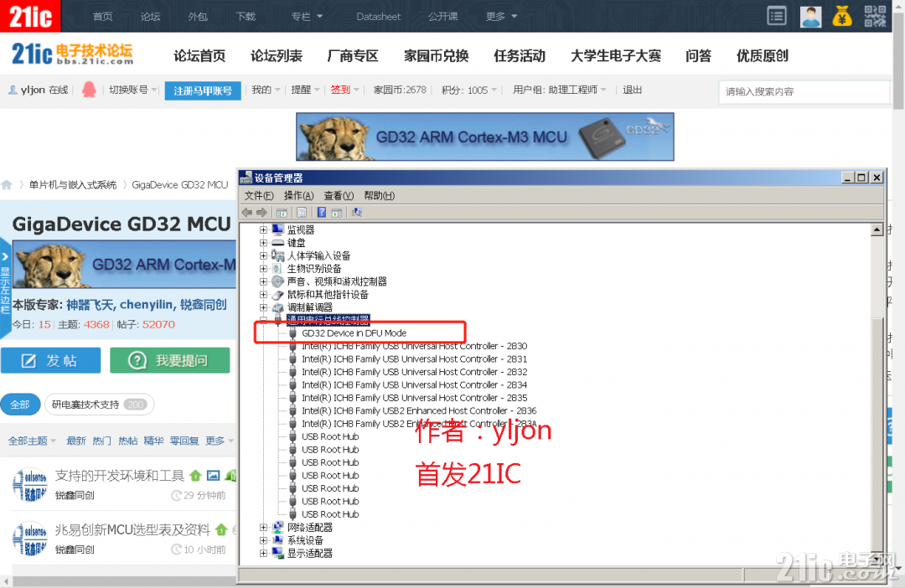This screenshot has width=905, height=588.
Task: Open the 查看(V) menu
Action: (x=339, y=196)
